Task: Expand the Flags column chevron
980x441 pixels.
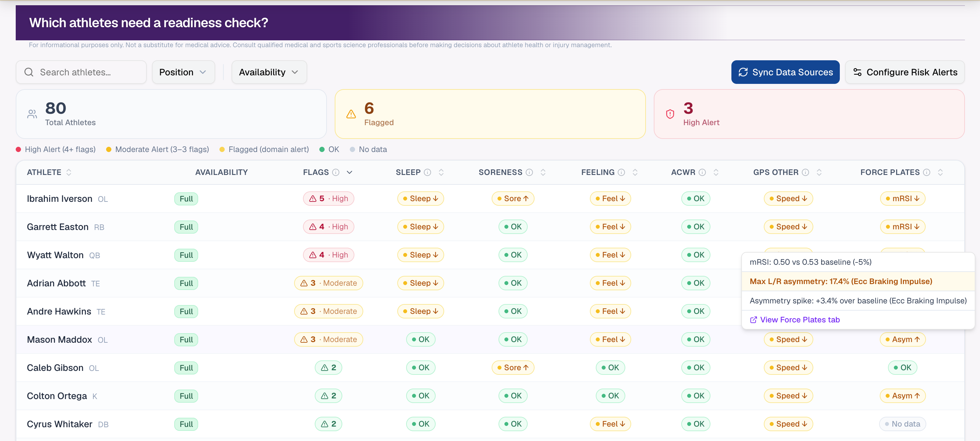Action: point(349,172)
